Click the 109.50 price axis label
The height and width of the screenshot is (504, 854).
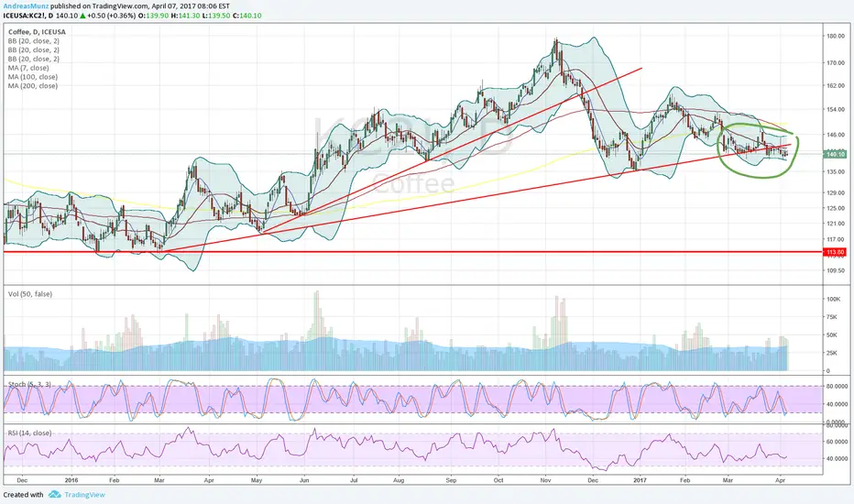click(x=836, y=271)
